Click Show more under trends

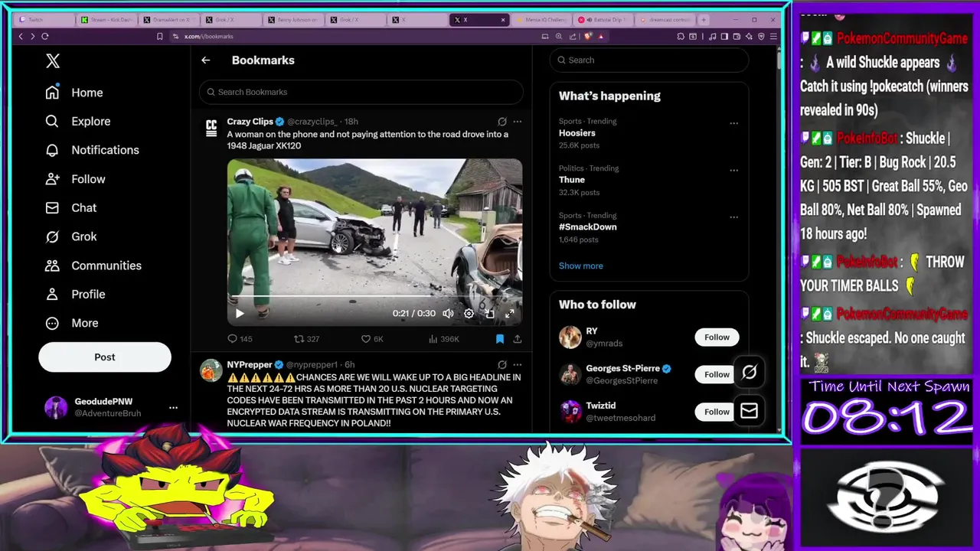point(580,266)
